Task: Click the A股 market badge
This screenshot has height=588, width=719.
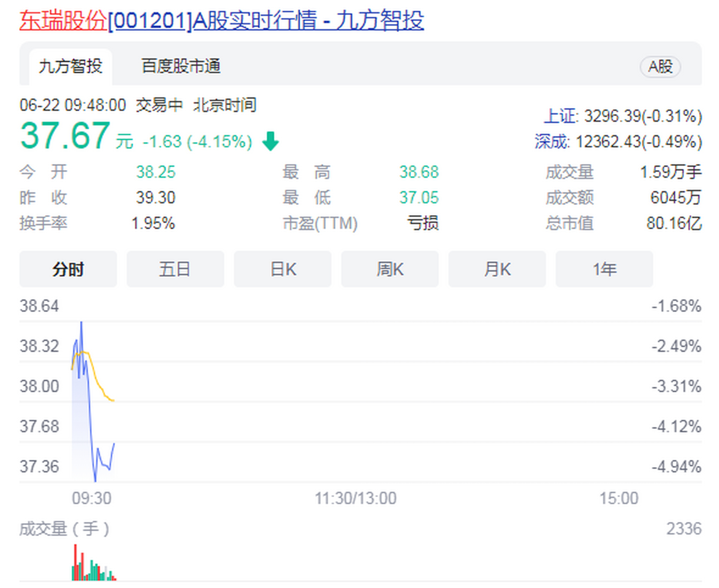Action: pyautogui.click(x=660, y=67)
